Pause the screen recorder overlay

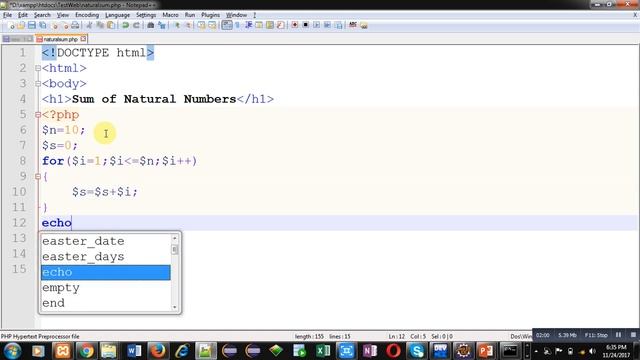click(x=618, y=335)
